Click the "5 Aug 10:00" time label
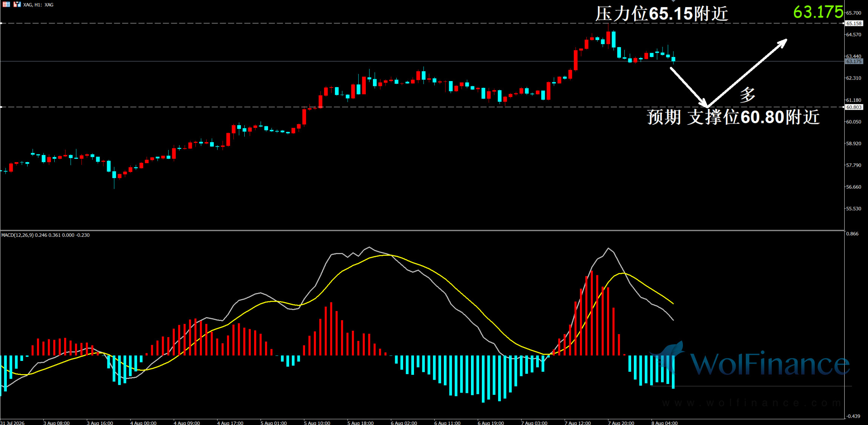868x425 pixels. pyautogui.click(x=317, y=423)
